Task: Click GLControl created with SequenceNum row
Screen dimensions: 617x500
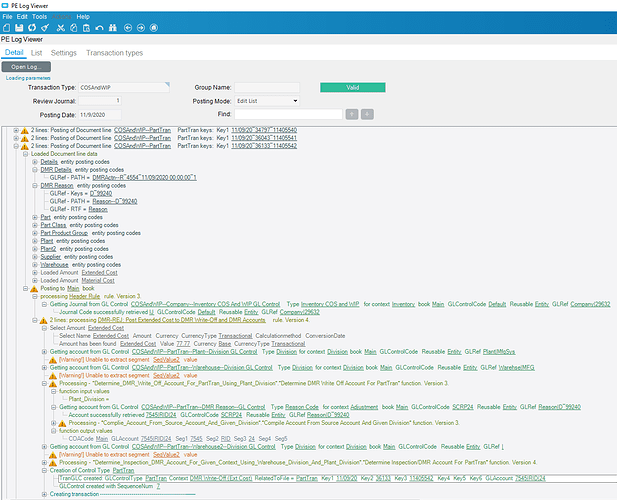Action: (x=109, y=486)
